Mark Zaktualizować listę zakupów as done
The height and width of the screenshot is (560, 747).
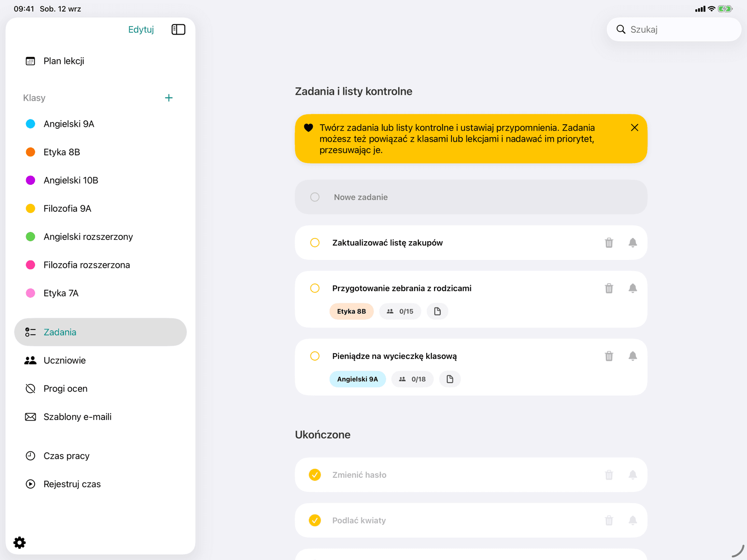[x=315, y=243]
